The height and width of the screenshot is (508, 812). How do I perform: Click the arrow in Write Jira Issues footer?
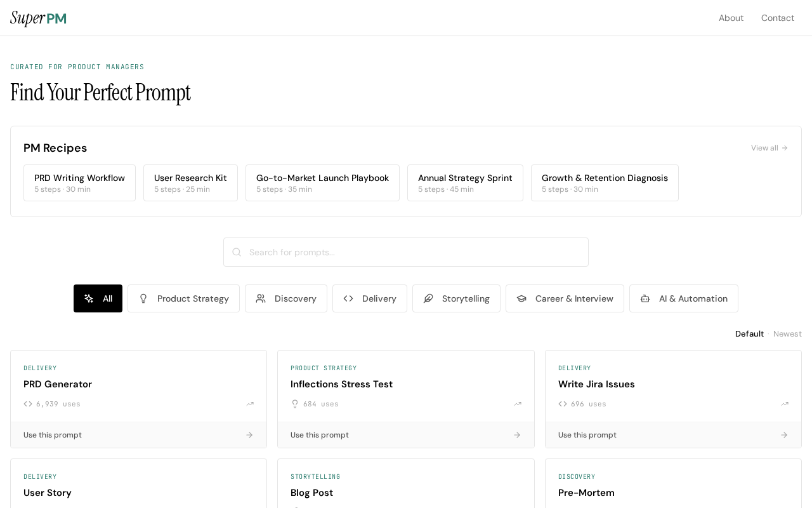[x=784, y=435]
